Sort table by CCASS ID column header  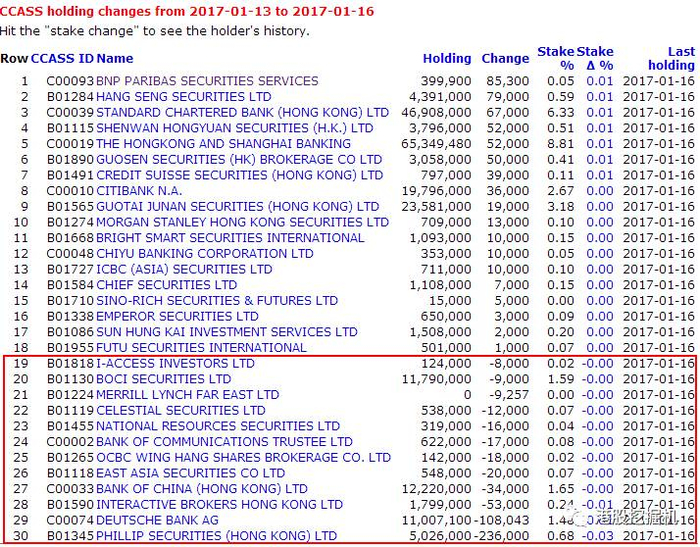click(62, 58)
